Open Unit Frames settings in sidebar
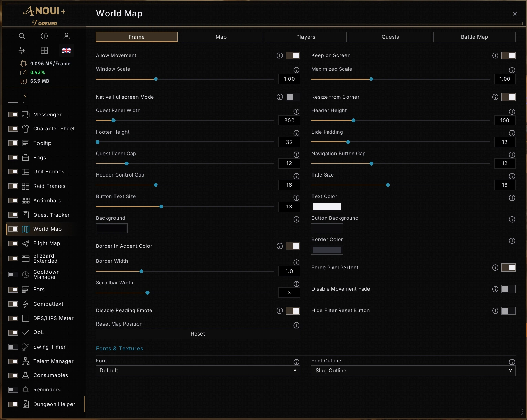Viewport: 527px width, 420px height. 49,172
